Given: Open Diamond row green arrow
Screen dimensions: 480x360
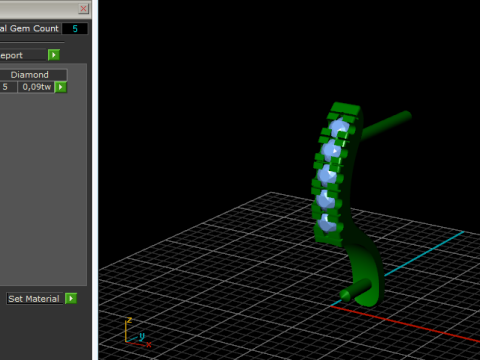Looking at the screenshot, I should point(61,87).
